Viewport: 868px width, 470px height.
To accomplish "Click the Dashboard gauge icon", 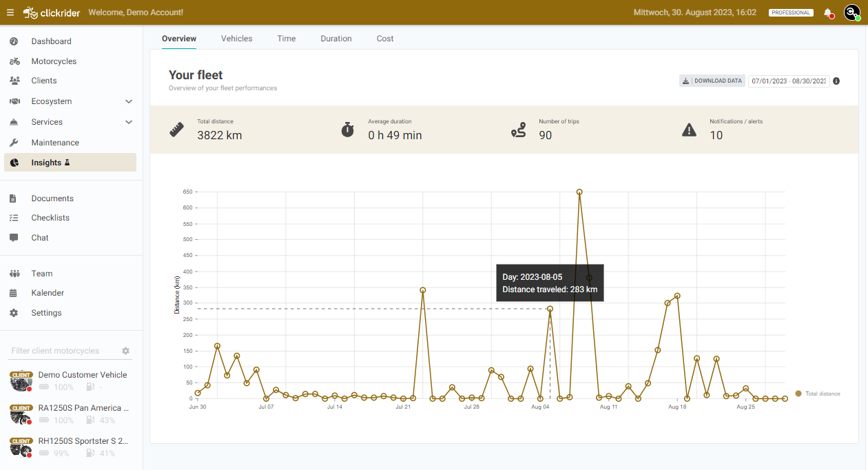I will pyautogui.click(x=14, y=41).
